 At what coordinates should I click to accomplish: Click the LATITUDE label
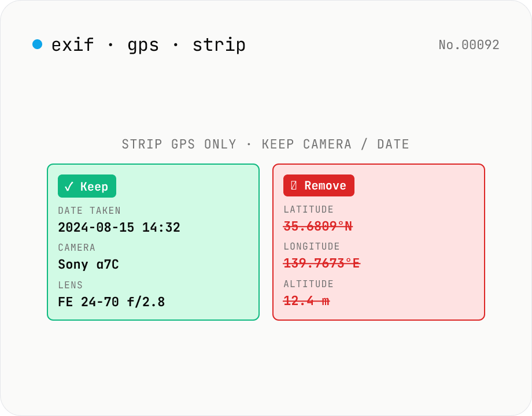tap(308, 210)
